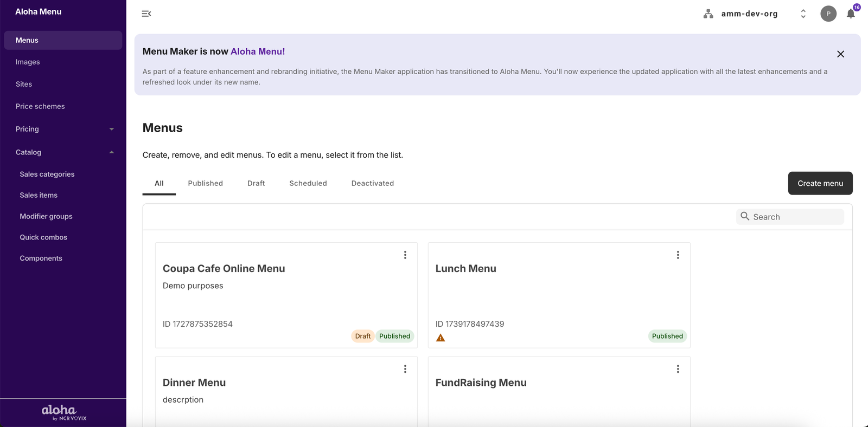Click the amm-dev-org organization name
The width and height of the screenshot is (868, 427).
(x=749, y=14)
